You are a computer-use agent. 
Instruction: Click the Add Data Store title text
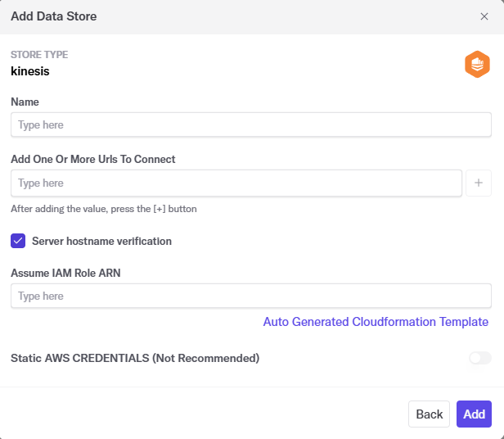[x=53, y=16]
